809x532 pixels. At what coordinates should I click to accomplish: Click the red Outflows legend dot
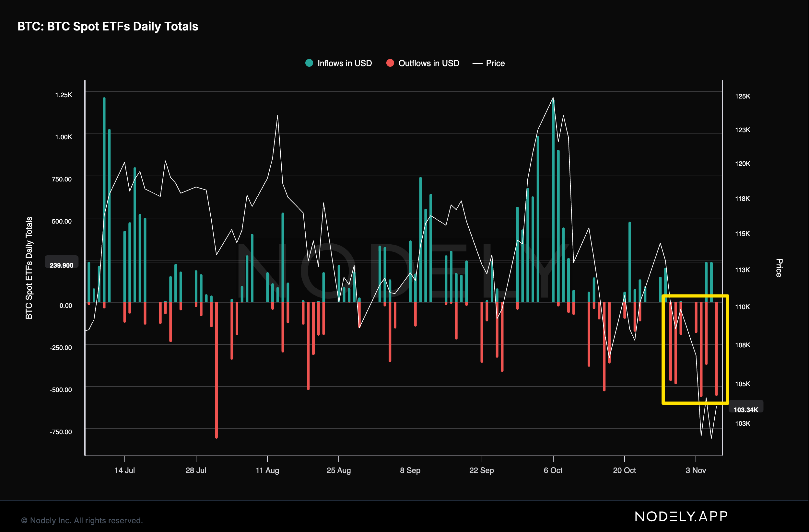click(x=390, y=63)
